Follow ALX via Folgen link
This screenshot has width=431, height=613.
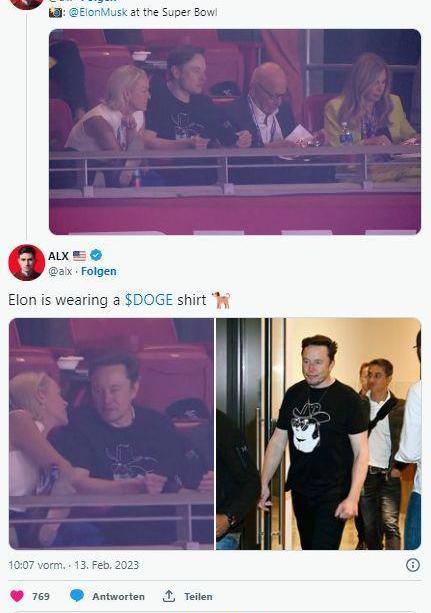point(99,271)
